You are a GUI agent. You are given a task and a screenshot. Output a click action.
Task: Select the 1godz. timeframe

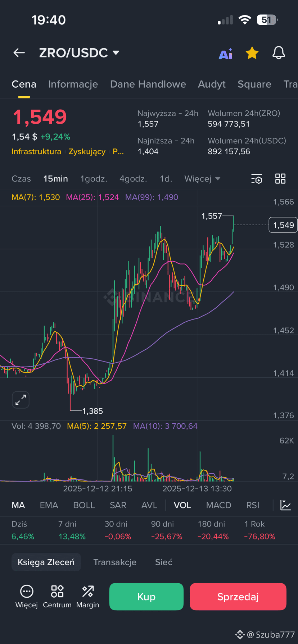click(94, 179)
